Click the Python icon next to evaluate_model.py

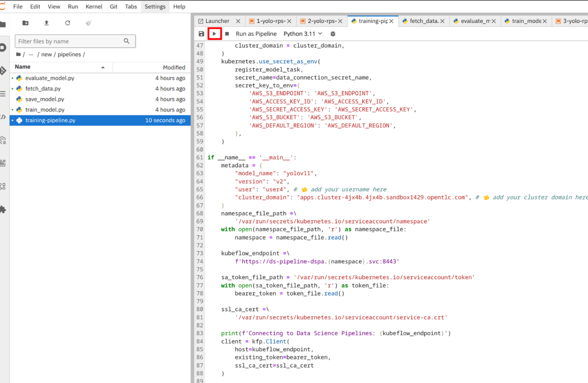(x=19, y=78)
